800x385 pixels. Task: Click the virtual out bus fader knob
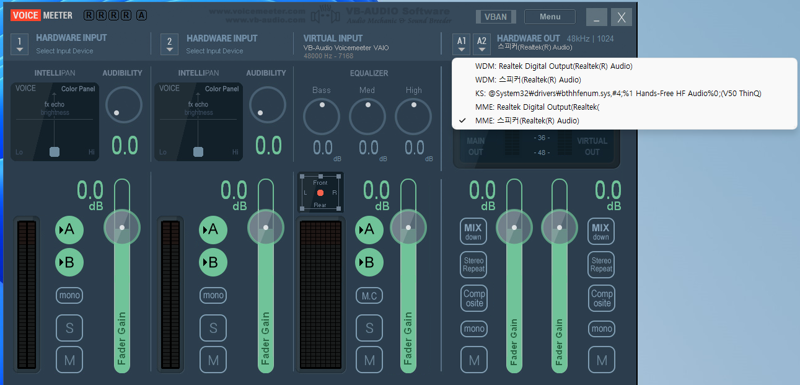point(560,227)
